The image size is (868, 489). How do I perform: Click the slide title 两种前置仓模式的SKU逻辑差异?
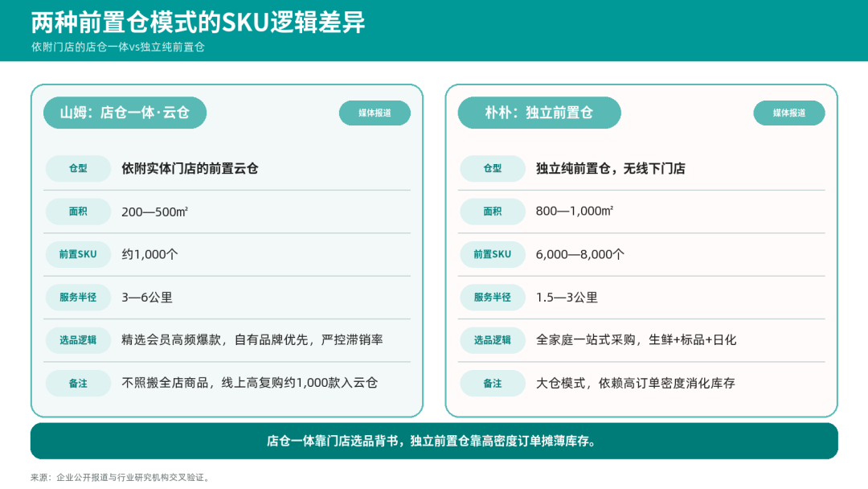click(x=198, y=23)
